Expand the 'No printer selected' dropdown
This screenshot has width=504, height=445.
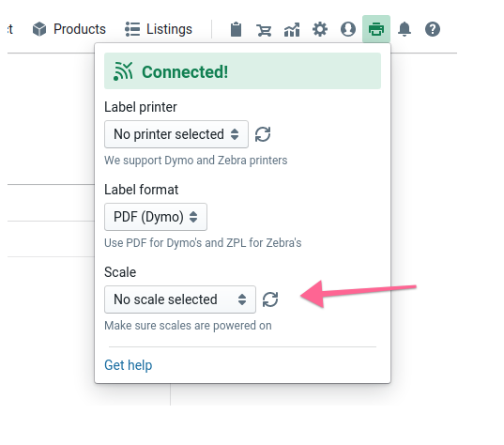176,134
